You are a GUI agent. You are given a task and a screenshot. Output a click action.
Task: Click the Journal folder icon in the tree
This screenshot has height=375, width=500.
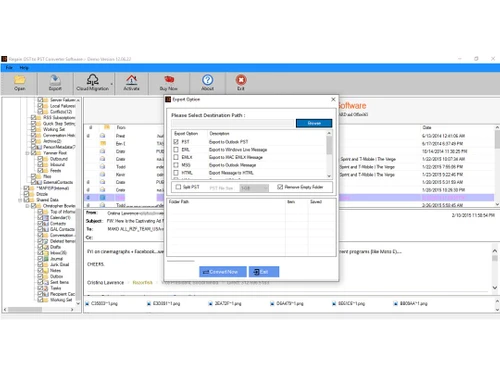[x=46, y=259]
